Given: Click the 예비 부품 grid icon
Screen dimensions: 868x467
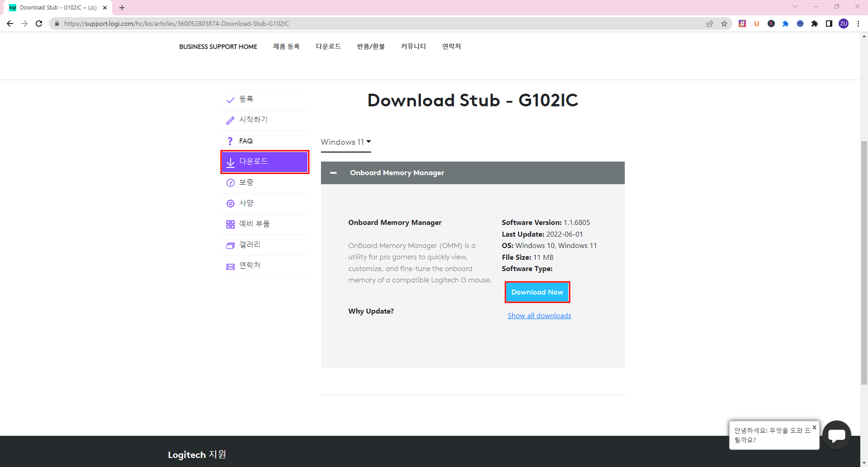Looking at the screenshot, I should 231,224.
